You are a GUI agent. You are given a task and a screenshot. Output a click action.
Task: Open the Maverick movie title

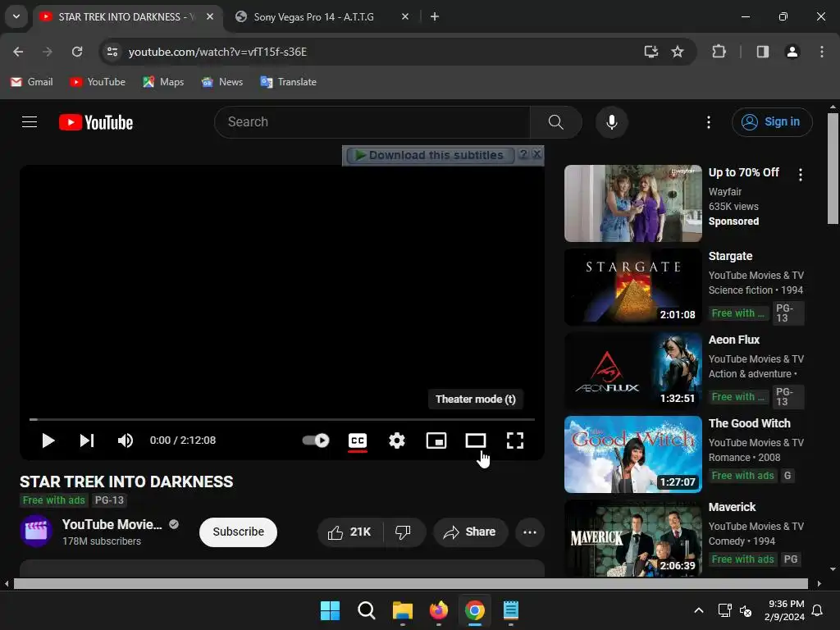coord(732,507)
